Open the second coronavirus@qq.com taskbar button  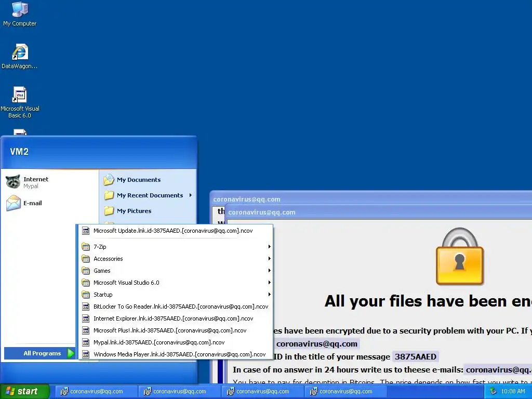tap(179, 391)
